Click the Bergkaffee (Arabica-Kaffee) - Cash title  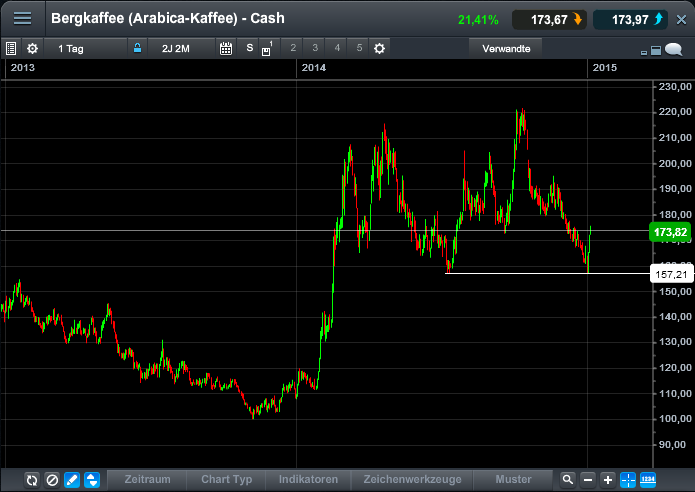pos(168,19)
